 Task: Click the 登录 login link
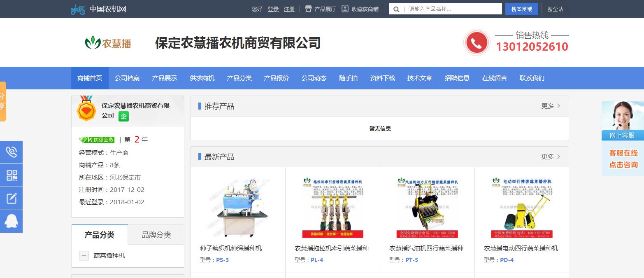[273, 9]
